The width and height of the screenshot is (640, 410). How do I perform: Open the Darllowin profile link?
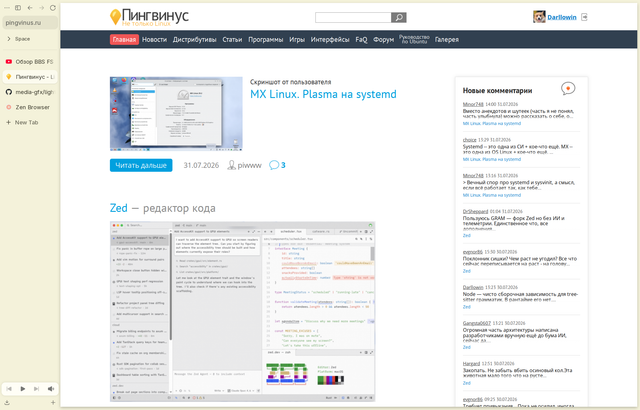point(562,17)
